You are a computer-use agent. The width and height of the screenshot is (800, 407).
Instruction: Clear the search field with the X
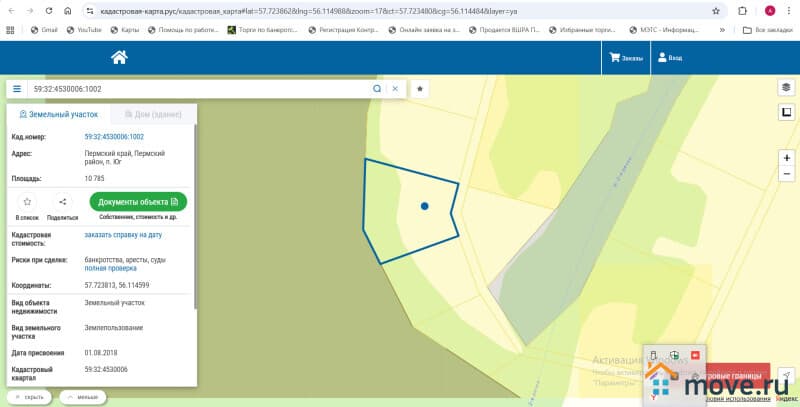[x=395, y=89]
